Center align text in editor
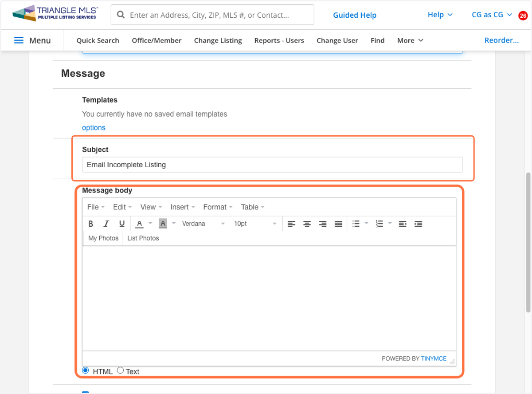 click(x=307, y=224)
